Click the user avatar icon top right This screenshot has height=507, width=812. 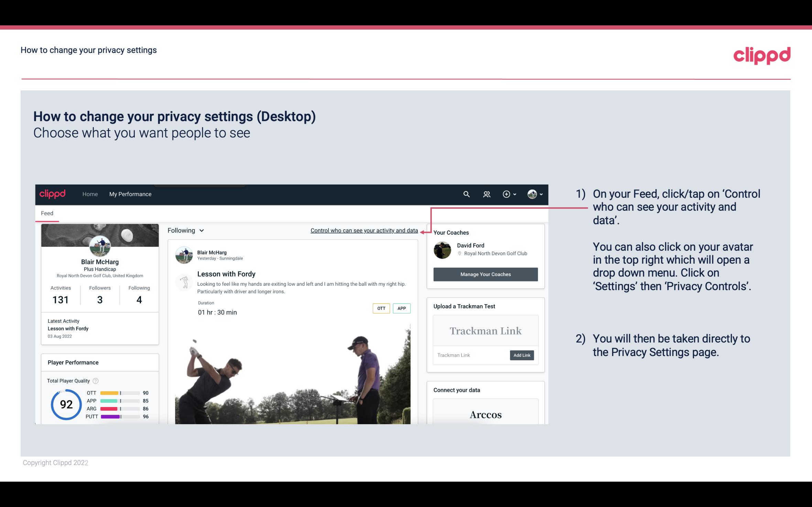[532, 193]
